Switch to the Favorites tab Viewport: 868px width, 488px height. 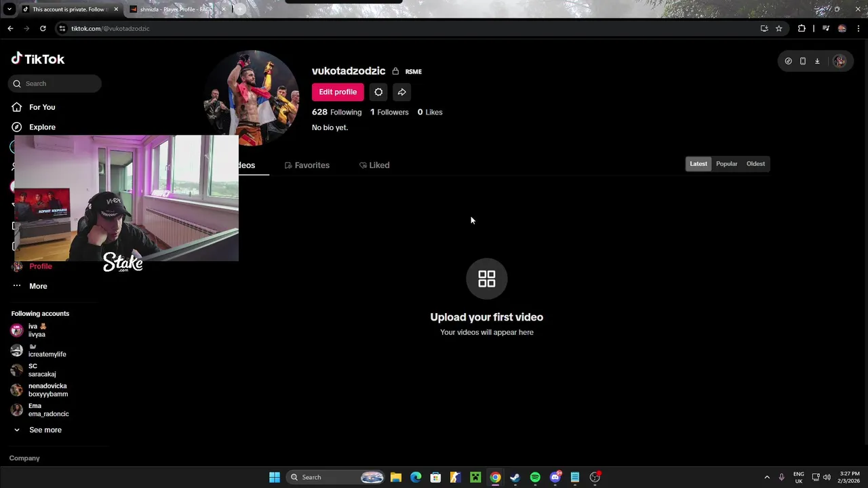(x=307, y=165)
